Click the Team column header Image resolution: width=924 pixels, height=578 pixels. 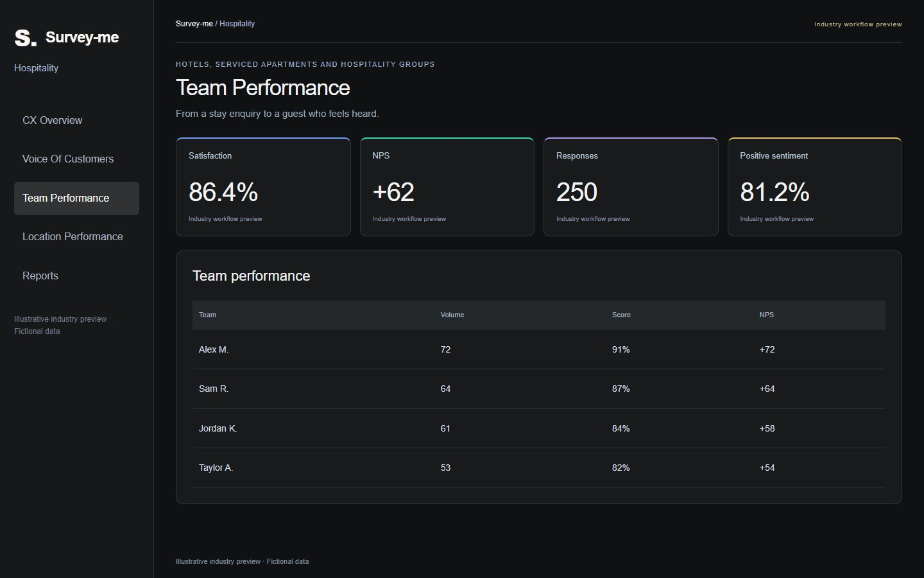[207, 315]
